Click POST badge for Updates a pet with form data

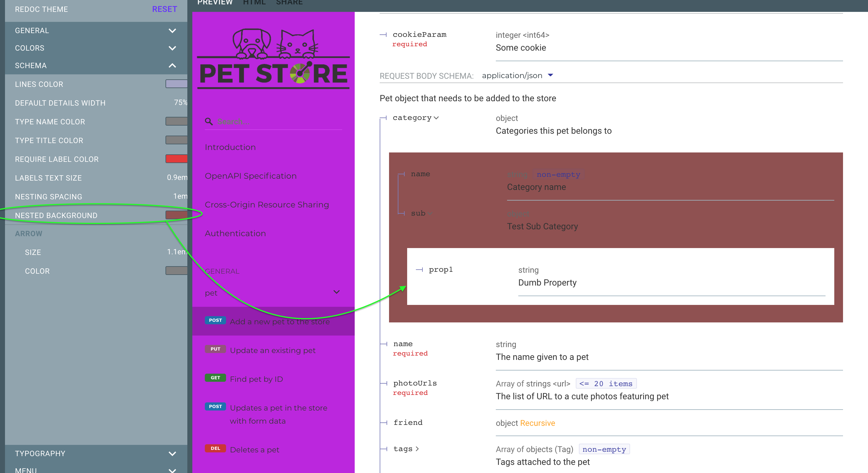(215, 406)
